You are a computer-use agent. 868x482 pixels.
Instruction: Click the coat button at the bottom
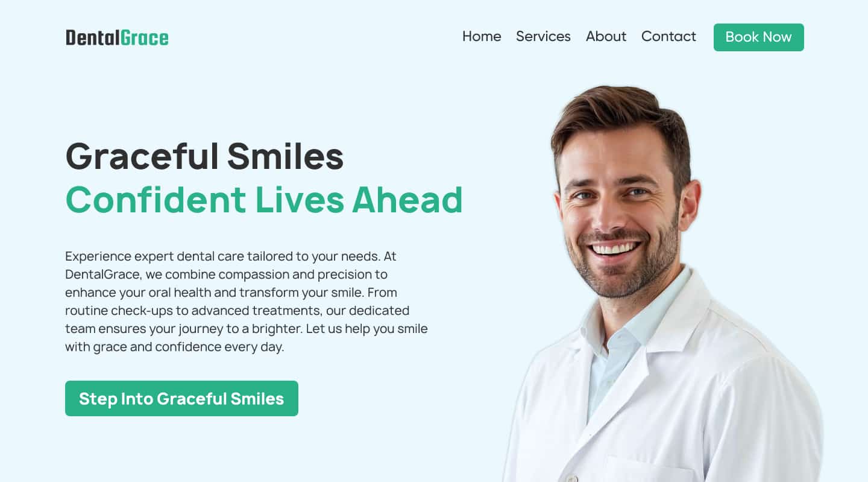[571, 478]
